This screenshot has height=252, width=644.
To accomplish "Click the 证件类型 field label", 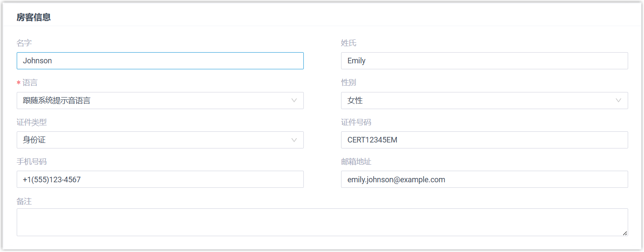I will tap(32, 122).
